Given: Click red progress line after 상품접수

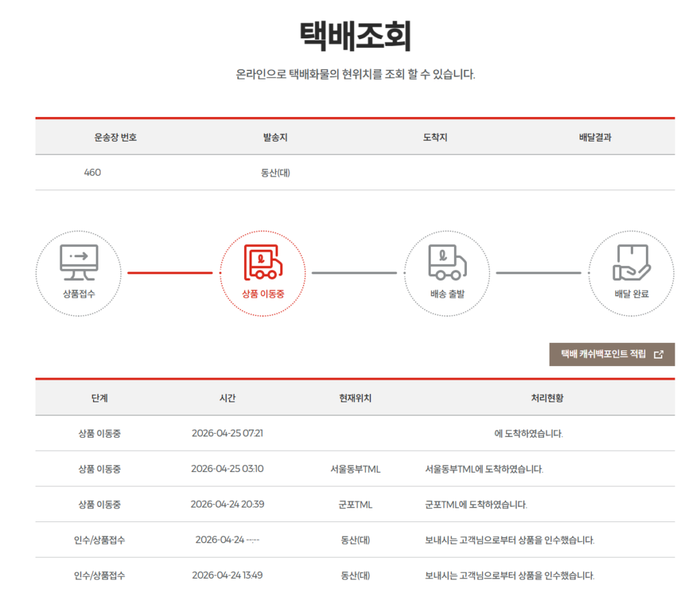Looking at the screenshot, I should point(170,273).
